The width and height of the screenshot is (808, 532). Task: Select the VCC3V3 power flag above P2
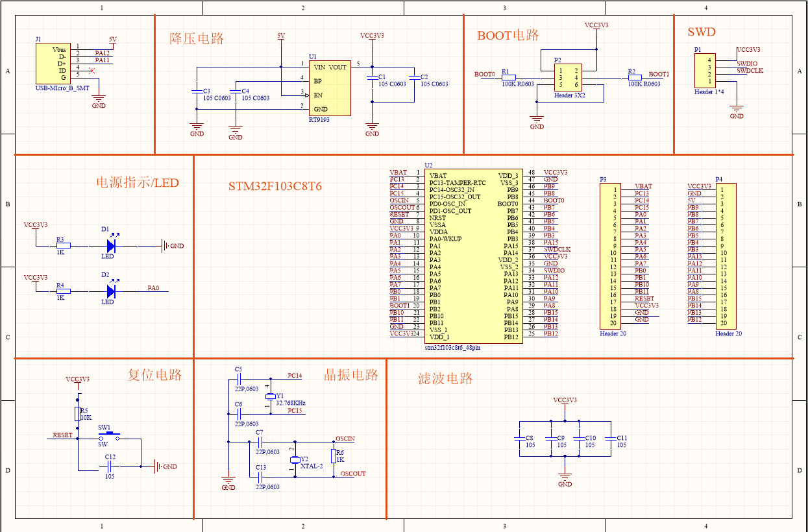tap(596, 29)
